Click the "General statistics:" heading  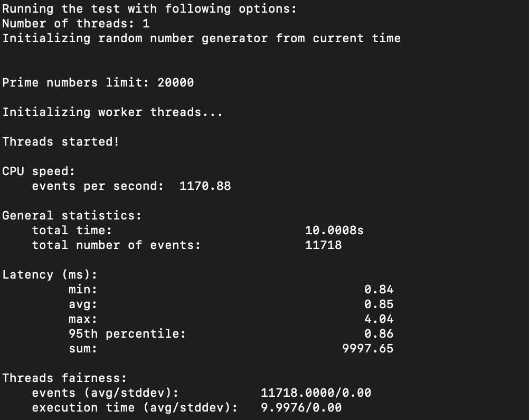point(72,216)
